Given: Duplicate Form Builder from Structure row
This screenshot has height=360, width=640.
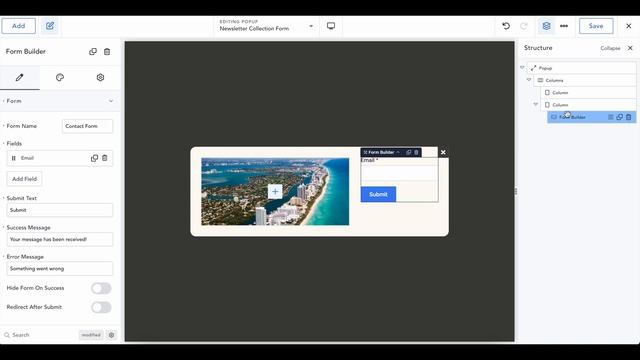Looking at the screenshot, I should coord(620,117).
